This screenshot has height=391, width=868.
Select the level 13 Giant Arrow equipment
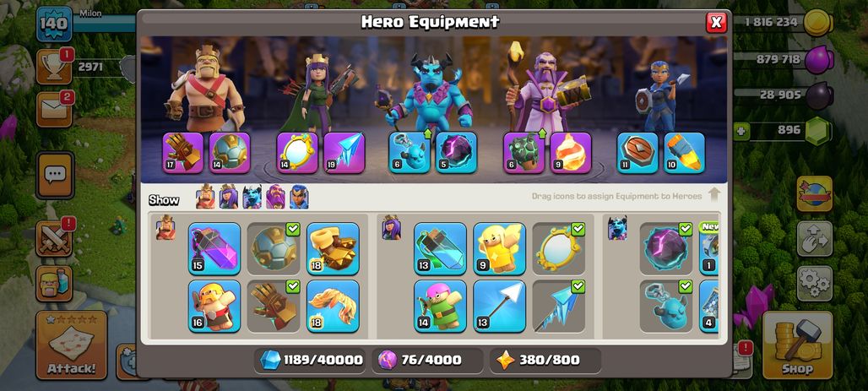[499, 307]
